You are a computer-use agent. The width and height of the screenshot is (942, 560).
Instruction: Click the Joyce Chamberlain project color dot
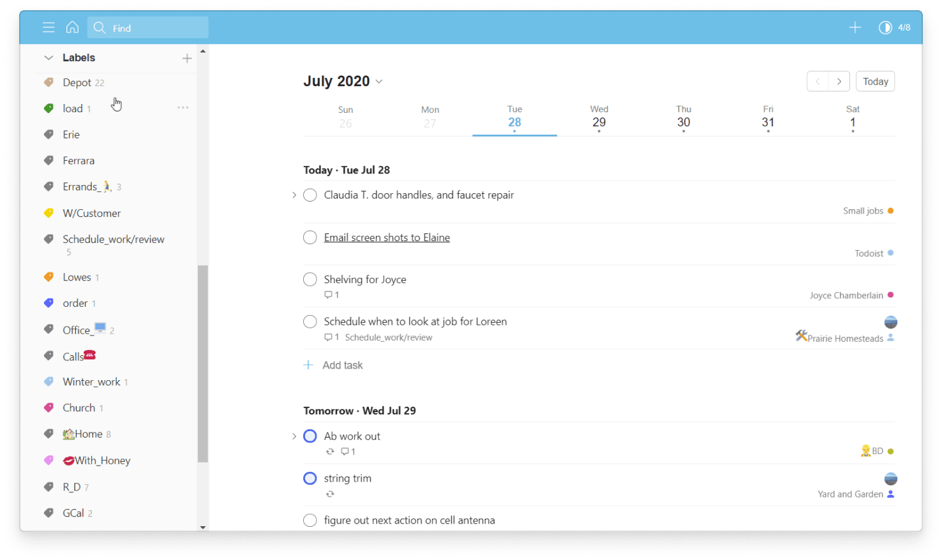click(890, 295)
